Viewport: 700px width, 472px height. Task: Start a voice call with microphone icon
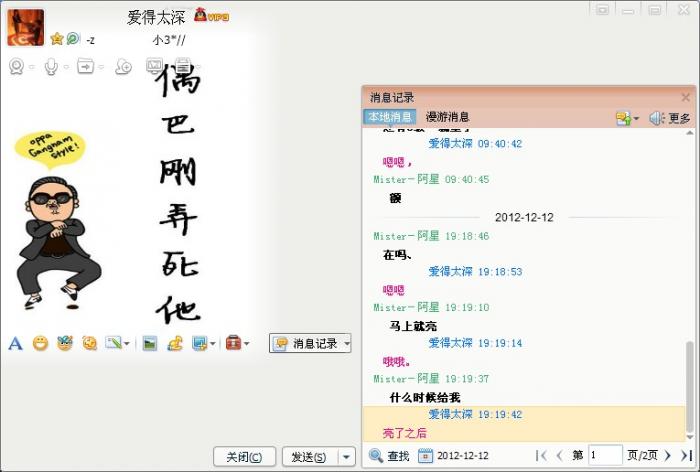pos(51,67)
